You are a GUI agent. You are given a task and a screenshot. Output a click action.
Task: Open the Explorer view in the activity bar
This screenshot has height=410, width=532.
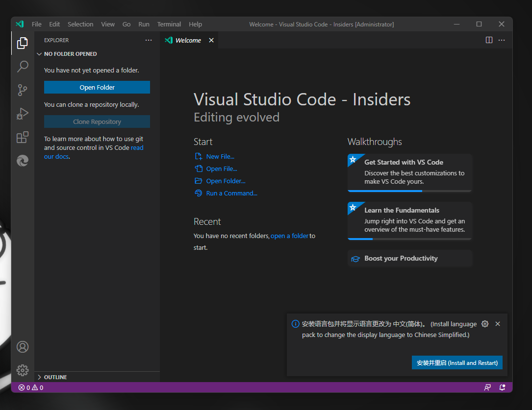click(x=23, y=43)
